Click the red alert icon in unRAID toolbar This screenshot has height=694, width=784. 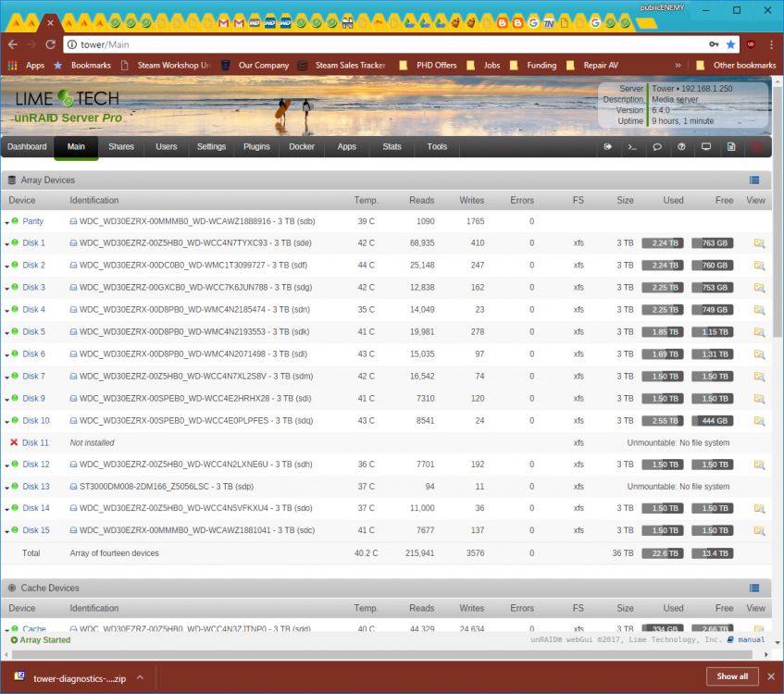757,147
